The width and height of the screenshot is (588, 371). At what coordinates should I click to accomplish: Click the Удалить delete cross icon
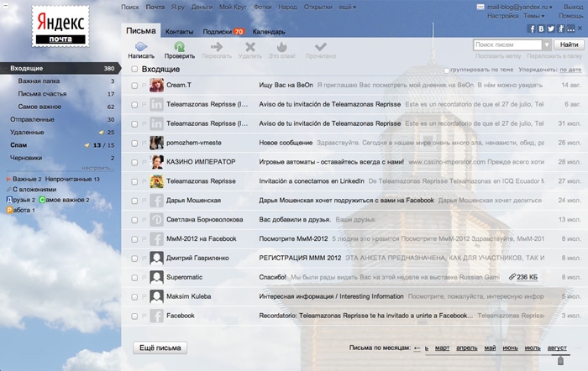pos(249,47)
